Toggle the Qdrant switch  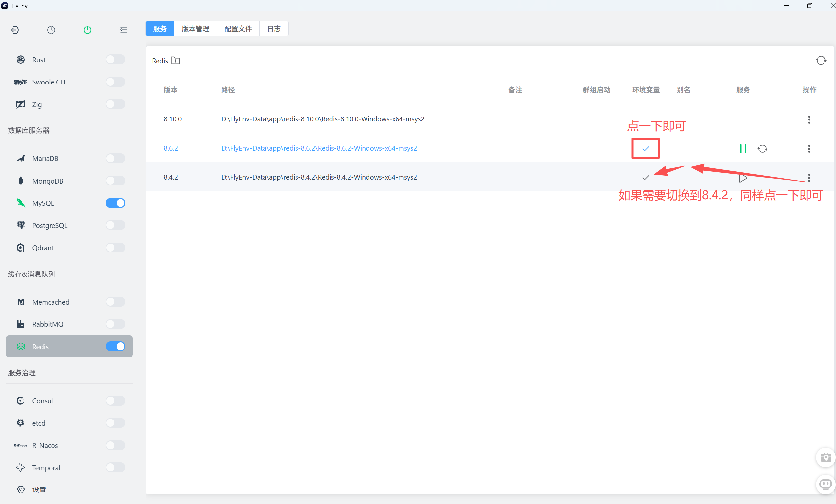(115, 248)
